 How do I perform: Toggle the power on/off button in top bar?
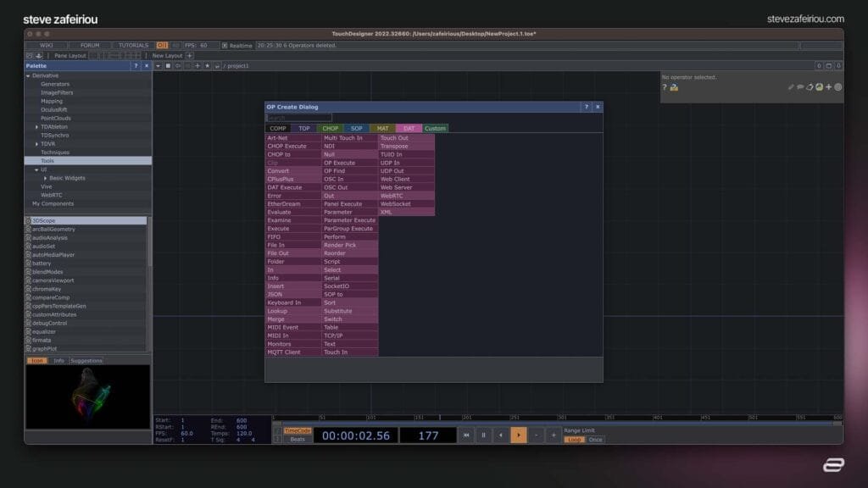(x=162, y=46)
